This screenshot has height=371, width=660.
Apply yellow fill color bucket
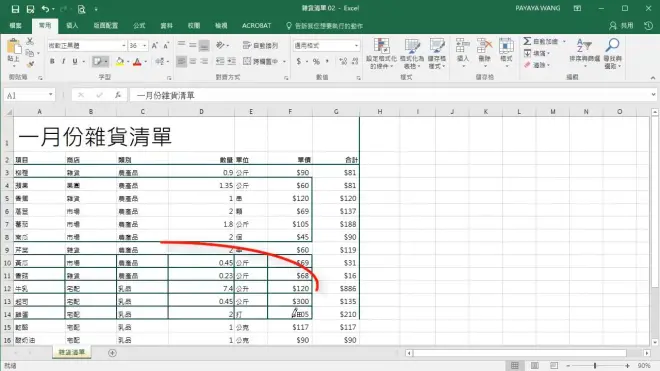point(120,61)
